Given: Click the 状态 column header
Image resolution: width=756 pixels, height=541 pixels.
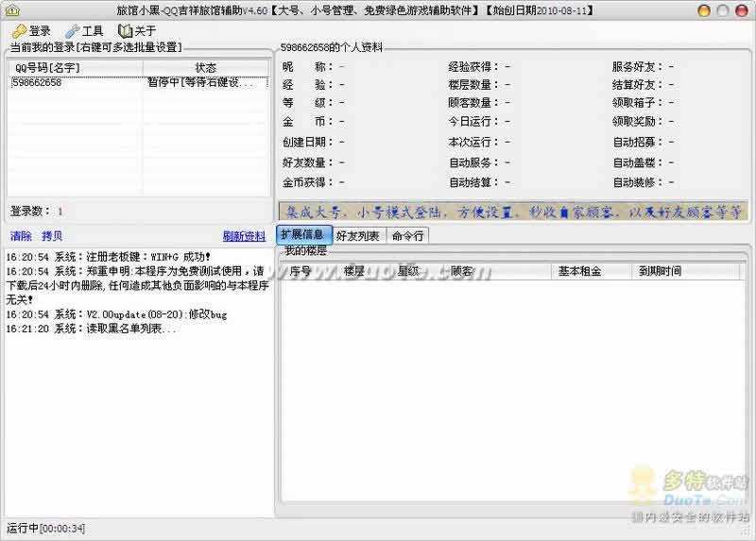Looking at the screenshot, I should tap(206, 68).
